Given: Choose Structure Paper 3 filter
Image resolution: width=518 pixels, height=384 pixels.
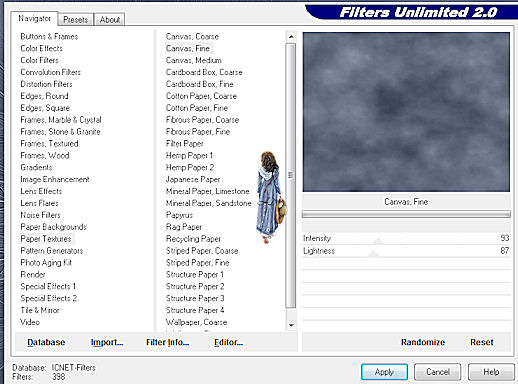Looking at the screenshot, I should (195, 298).
